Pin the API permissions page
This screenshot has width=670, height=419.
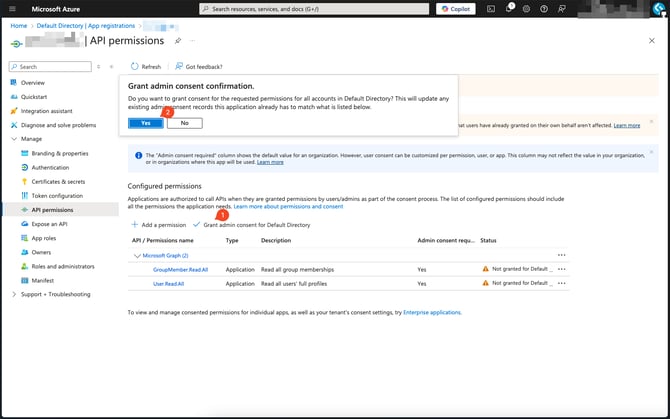click(x=178, y=41)
